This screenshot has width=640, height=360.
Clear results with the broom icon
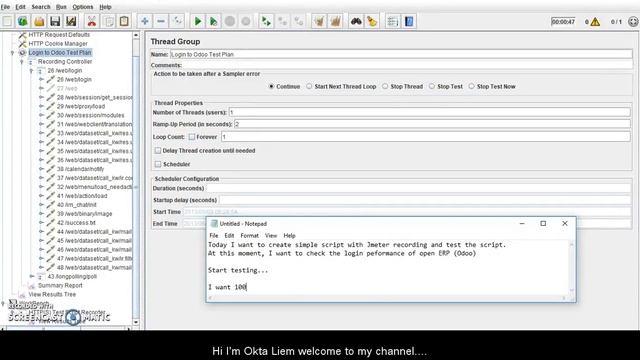319,21
